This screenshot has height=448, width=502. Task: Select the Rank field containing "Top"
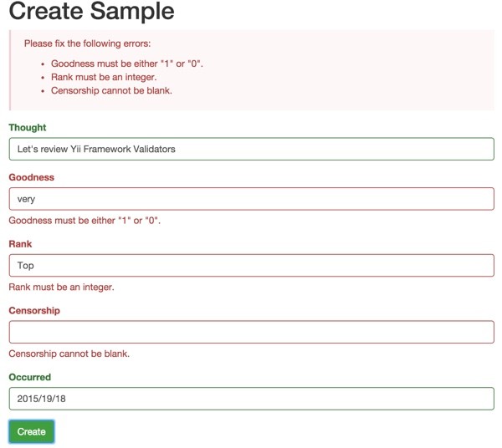(x=251, y=266)
